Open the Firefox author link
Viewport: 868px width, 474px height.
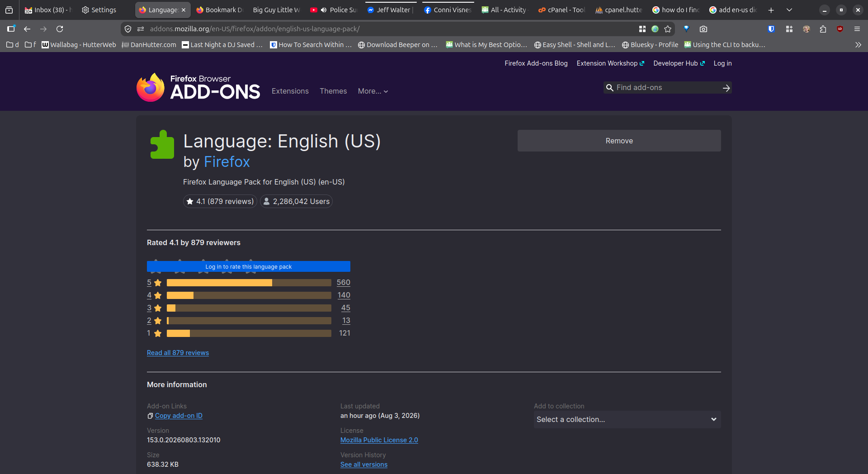tap(227, 162)
